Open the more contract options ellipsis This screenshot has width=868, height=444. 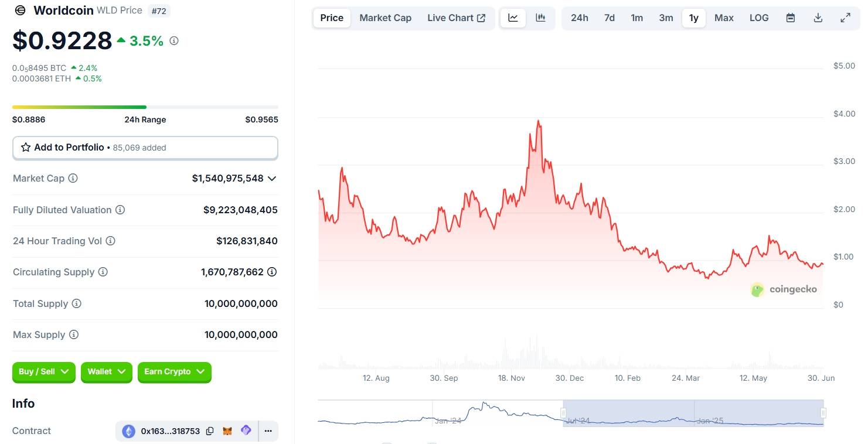point(268,431)
